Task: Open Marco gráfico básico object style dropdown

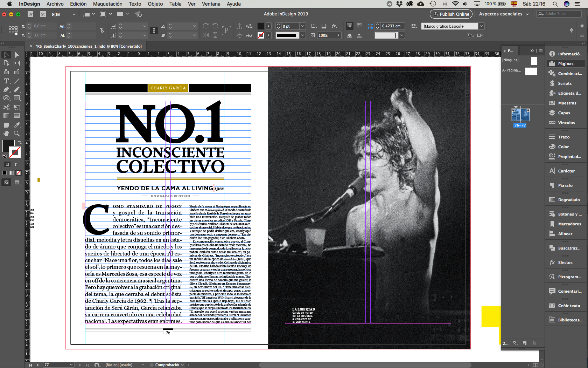Action: click(x=481, y=26)
